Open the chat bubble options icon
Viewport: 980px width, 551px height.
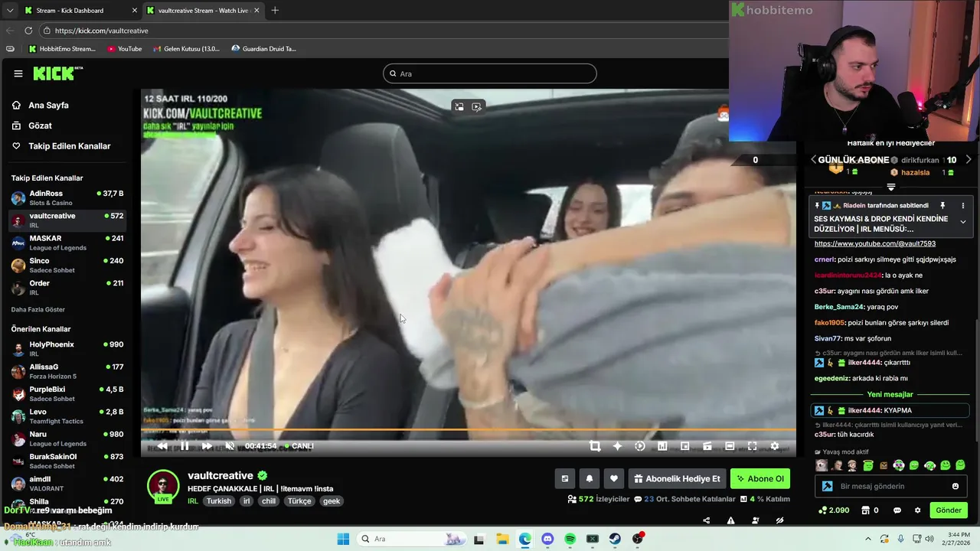tap(897, 510)
